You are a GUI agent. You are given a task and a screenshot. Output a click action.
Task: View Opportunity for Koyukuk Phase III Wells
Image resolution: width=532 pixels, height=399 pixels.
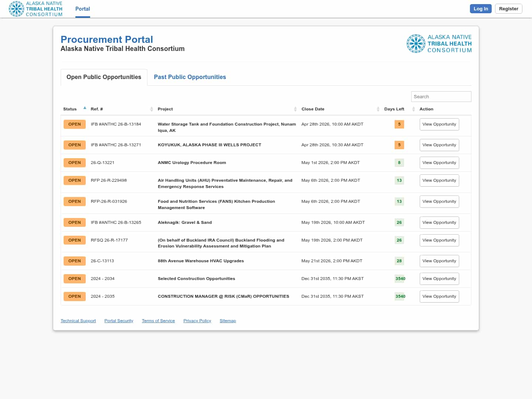point(439,145)
